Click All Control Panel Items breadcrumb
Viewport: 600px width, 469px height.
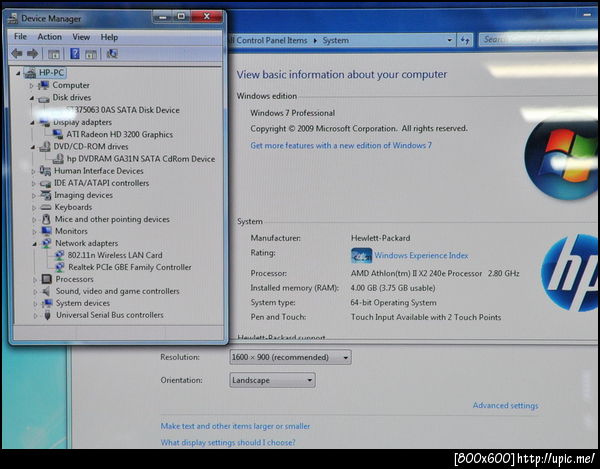pos(269,40)
